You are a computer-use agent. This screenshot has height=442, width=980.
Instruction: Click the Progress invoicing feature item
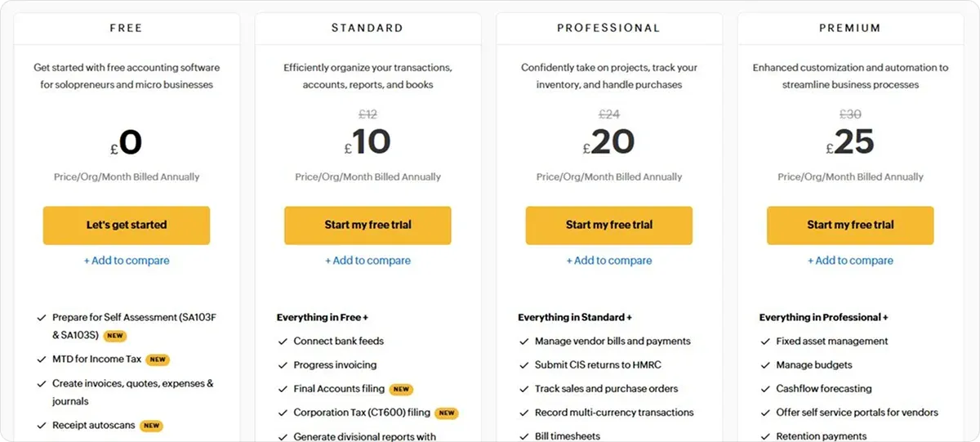click(x=335, y=365)
